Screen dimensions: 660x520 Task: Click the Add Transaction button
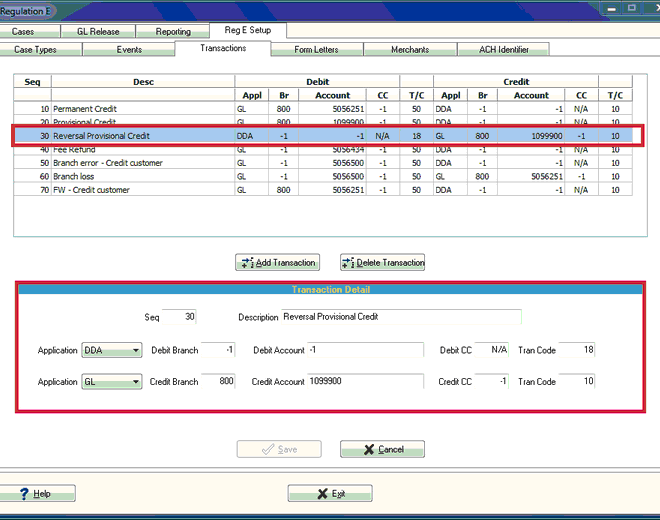pyautogui.click(x=277, y=263)
